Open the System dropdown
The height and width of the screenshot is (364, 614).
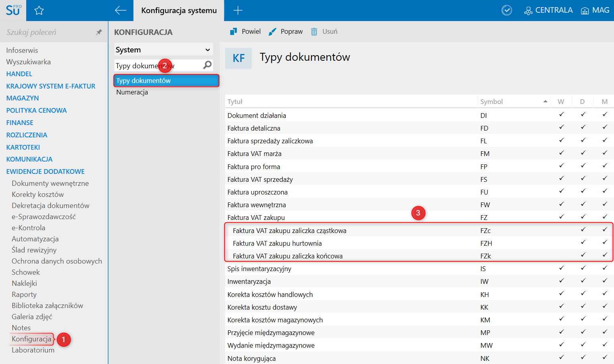coord(164,50)
